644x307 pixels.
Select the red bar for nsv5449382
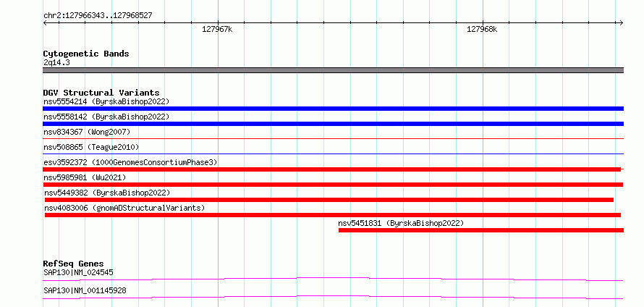coord(329,200)
